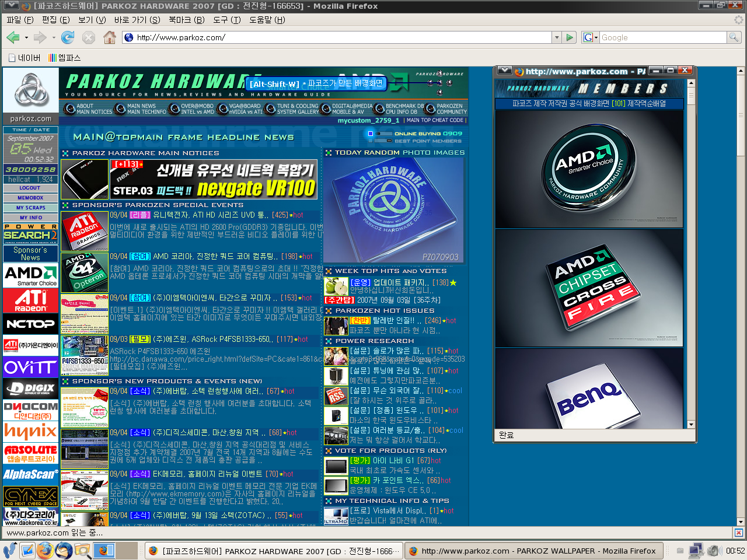Open the AMD Smarter Choice wallpaper thumbnail

tap(589, 168)
